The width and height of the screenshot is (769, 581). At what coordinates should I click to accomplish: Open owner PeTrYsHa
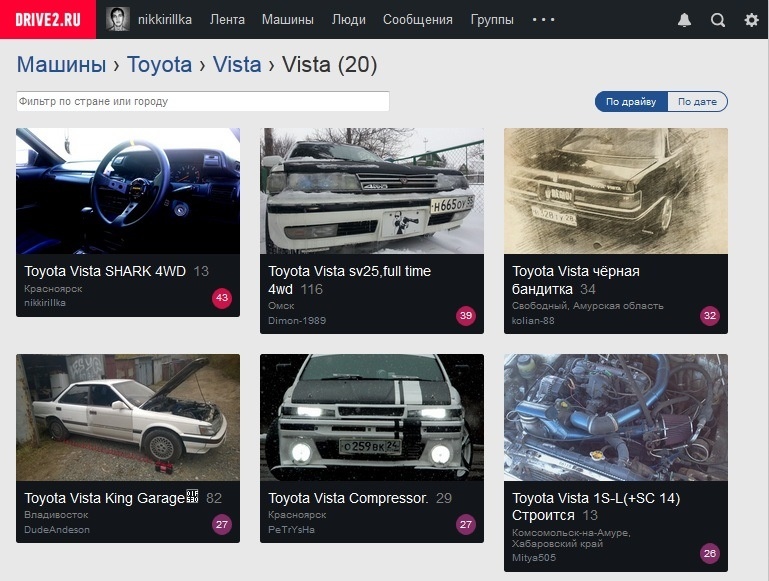[x=291, y=530]
